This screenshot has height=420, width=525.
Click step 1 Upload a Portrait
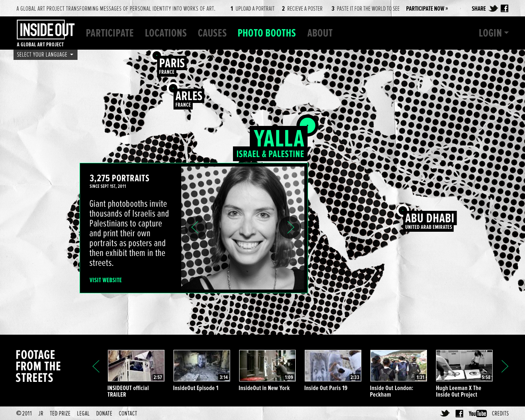click(x=252, y=9)
